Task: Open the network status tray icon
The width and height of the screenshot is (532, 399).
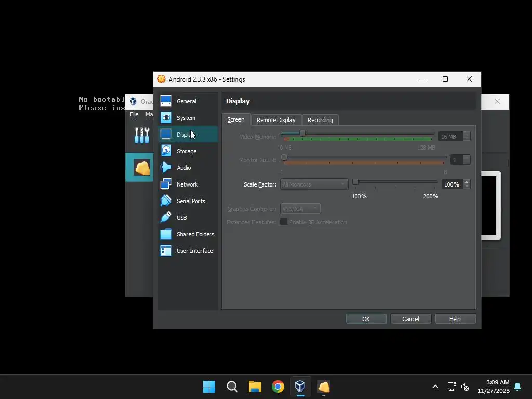Action: pyautogui.click(x=451, y=387)
